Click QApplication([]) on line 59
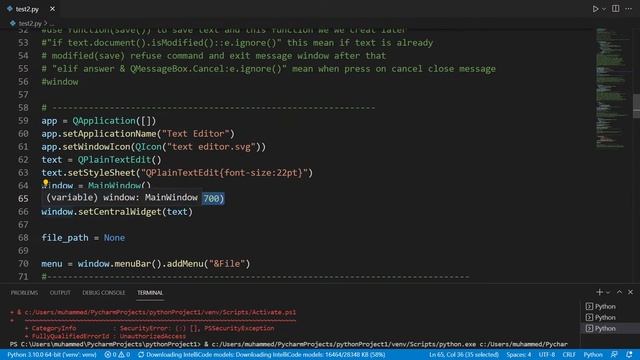Screen dimensions: 640x360 point(114,121)
